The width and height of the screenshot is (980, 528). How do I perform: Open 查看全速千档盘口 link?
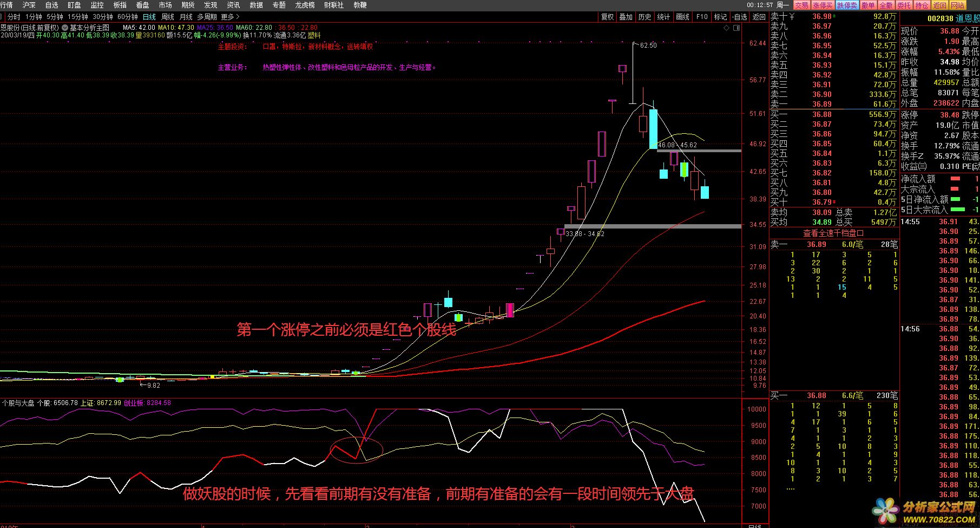click(833, 233)
